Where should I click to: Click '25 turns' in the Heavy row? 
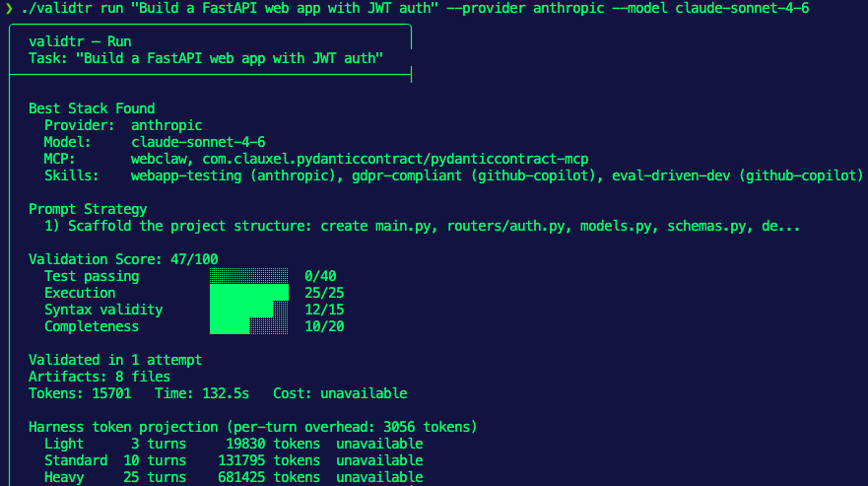click(x=155, y=477)
